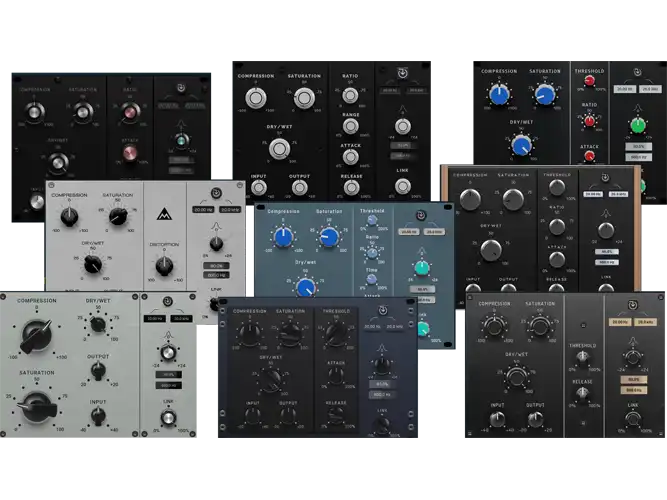Adjust chrome Compression knob on top-left plugin
The width and height of the screenshot is (667, 500).
34,112
